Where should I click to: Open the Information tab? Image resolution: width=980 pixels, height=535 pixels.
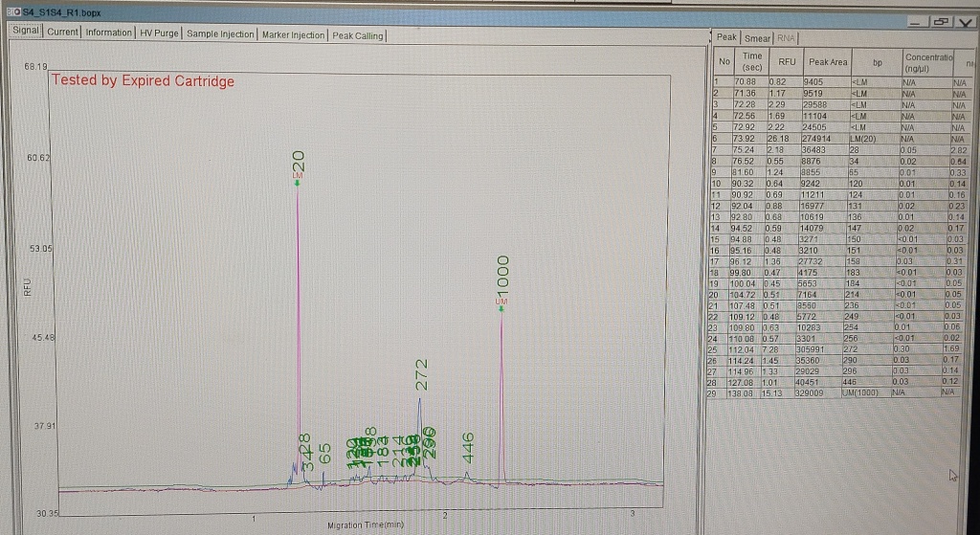click(x=108, y=33)
